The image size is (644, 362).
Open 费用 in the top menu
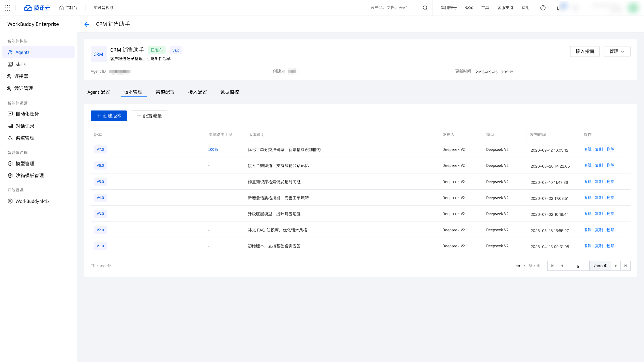pyautogui.click(x=525, y=8)
